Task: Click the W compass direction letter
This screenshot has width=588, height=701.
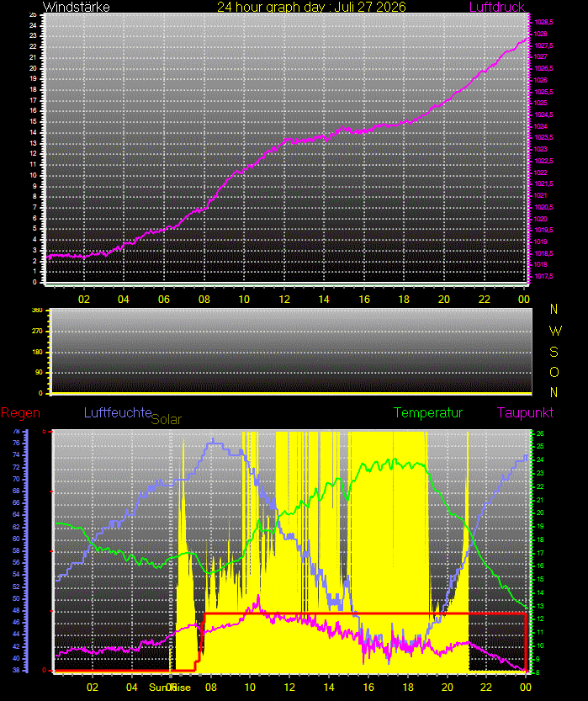Action: click(555, 331)
